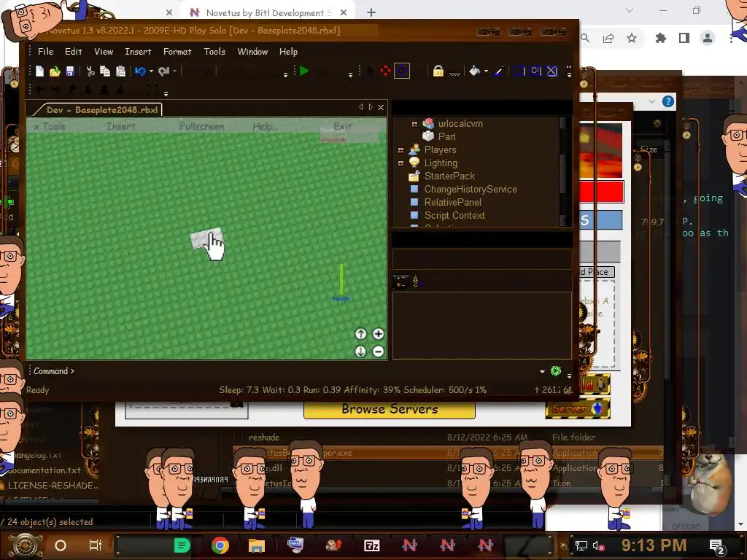Click camera tilt up arrow button
The width and height of the screenshot is (747, 560).
[360, 334]
